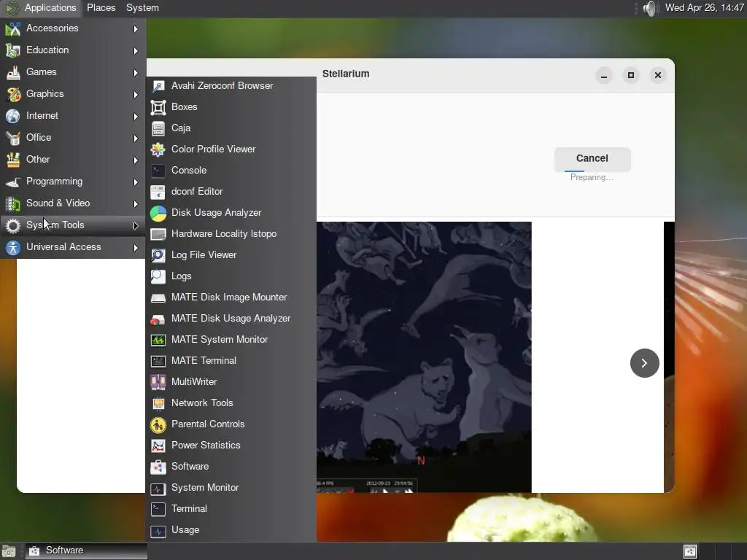This screenshot has height=560, width=747.
Task: Open Logs application icon
Action: pos(158,276)
